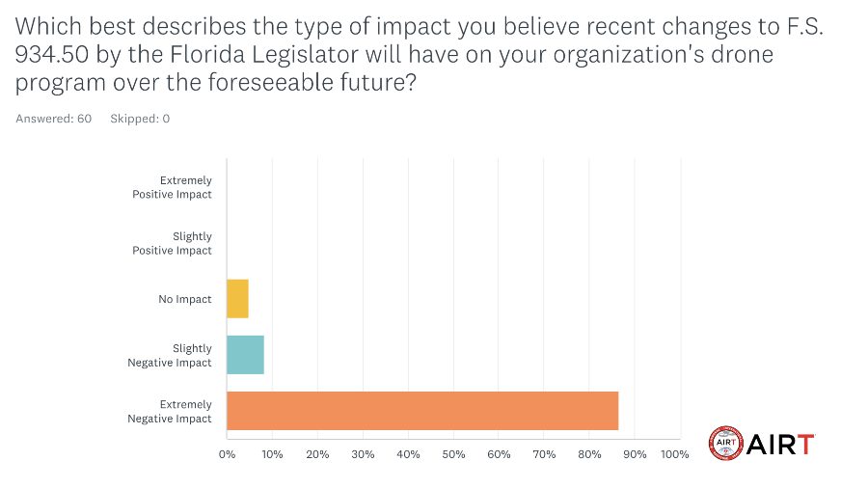Click the AIRT circular logo emblem

click(x=725, y=444)
